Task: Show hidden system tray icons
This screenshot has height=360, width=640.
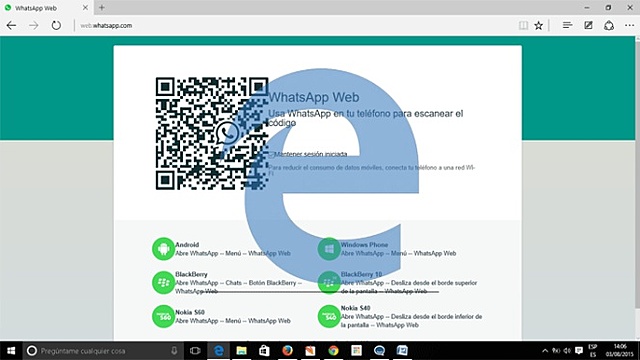Action: point(545,351)
